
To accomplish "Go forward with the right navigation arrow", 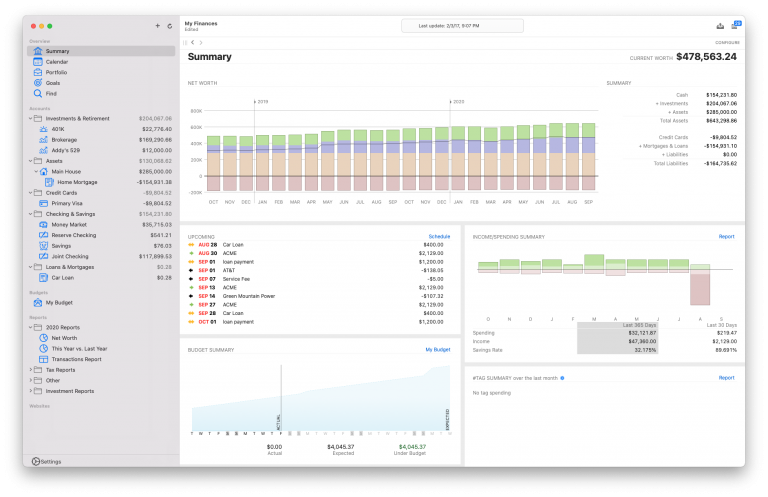I will point(201,43).
